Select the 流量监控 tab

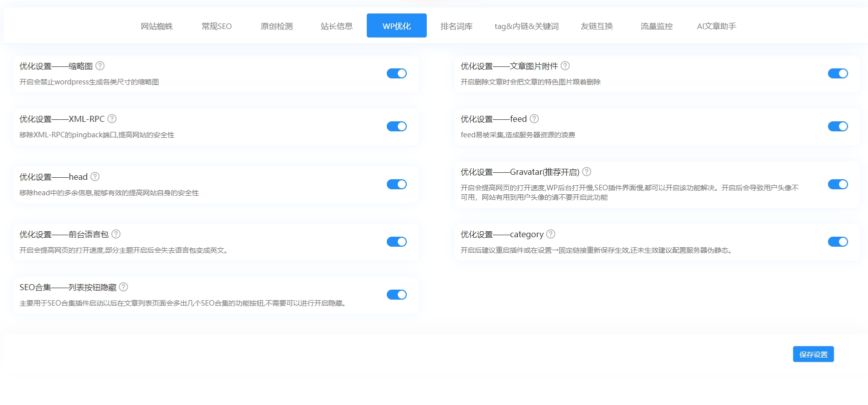pyautogui.click(x=656, y=26)
